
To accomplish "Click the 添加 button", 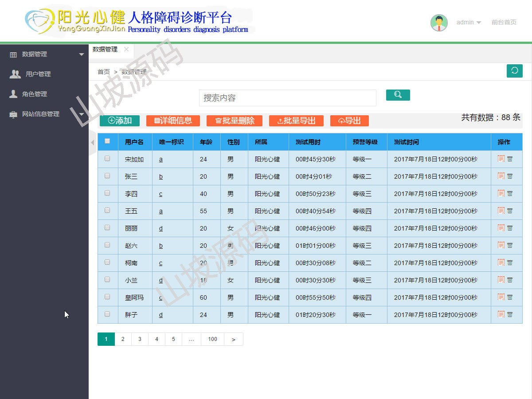I will (x=120, y=121).
